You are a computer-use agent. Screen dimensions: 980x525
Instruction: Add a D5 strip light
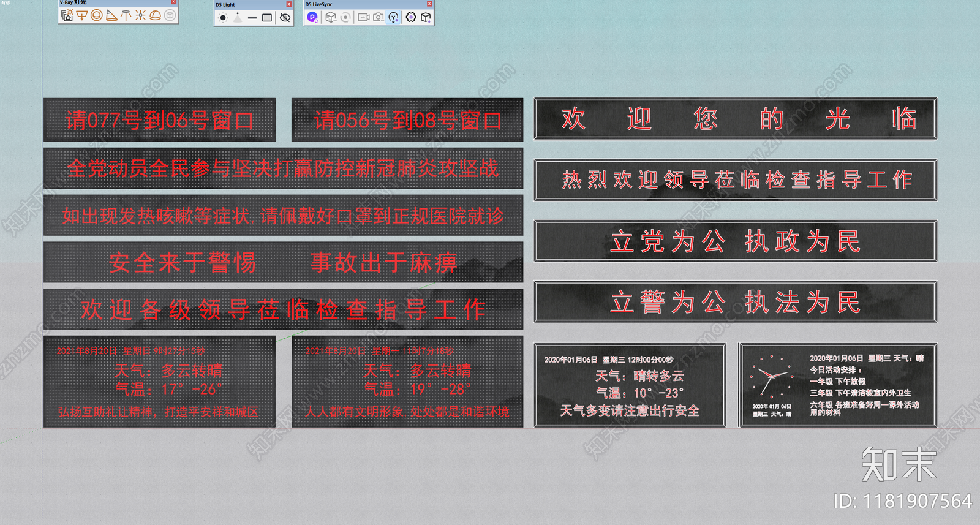tap(252, 18)
